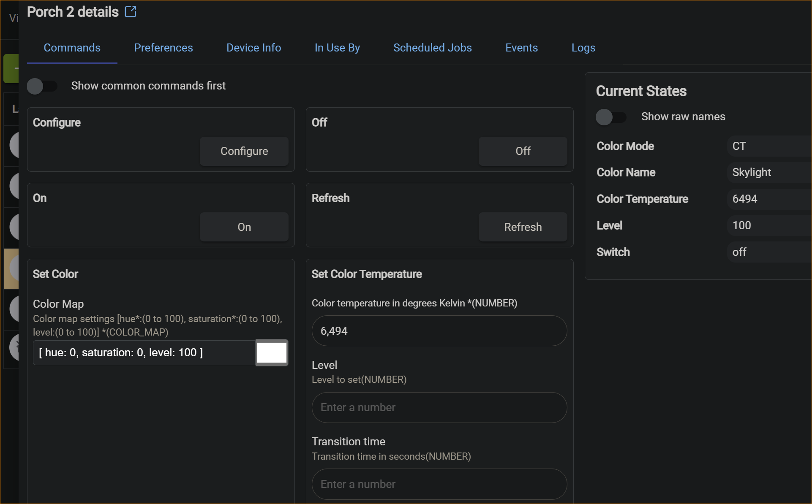The image size is (812, 504).
Task: Open the Events tab
Action: tap(521, 48)
